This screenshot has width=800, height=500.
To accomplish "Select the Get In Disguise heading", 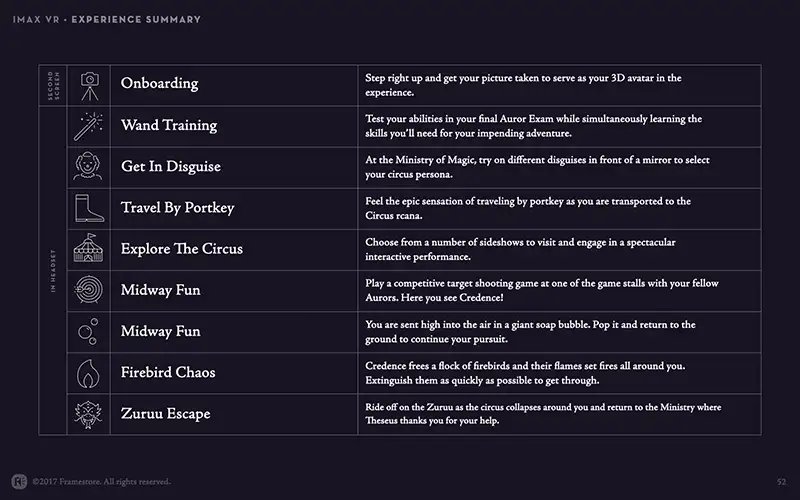I will (x=170, y=166).
